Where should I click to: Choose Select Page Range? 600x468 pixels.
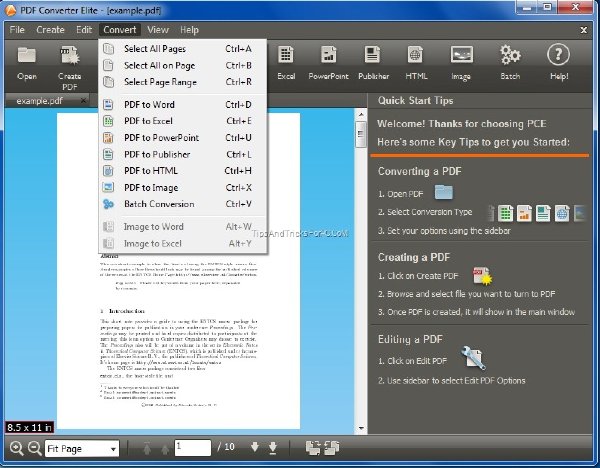tap(183, 82)
